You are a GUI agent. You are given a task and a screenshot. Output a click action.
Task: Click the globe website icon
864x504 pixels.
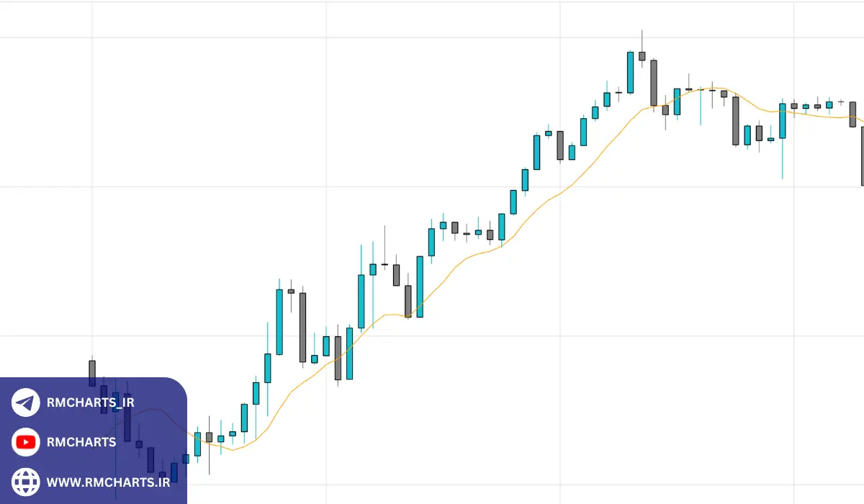pos(26,482)
